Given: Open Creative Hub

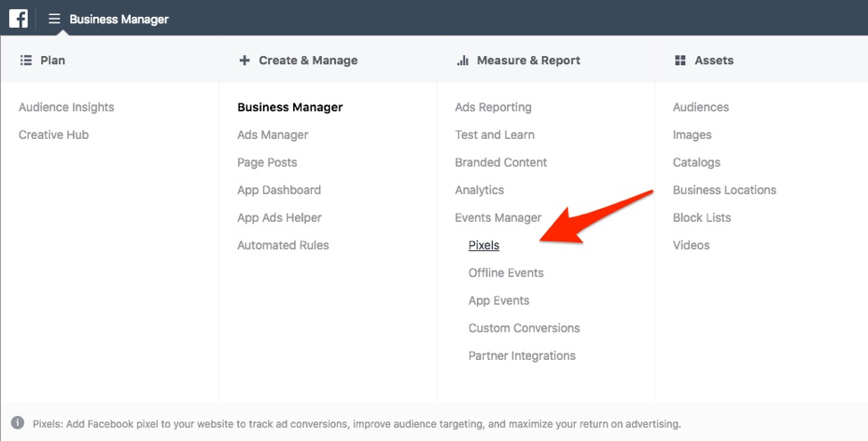Looking at the screenshot, I should 53,135.
